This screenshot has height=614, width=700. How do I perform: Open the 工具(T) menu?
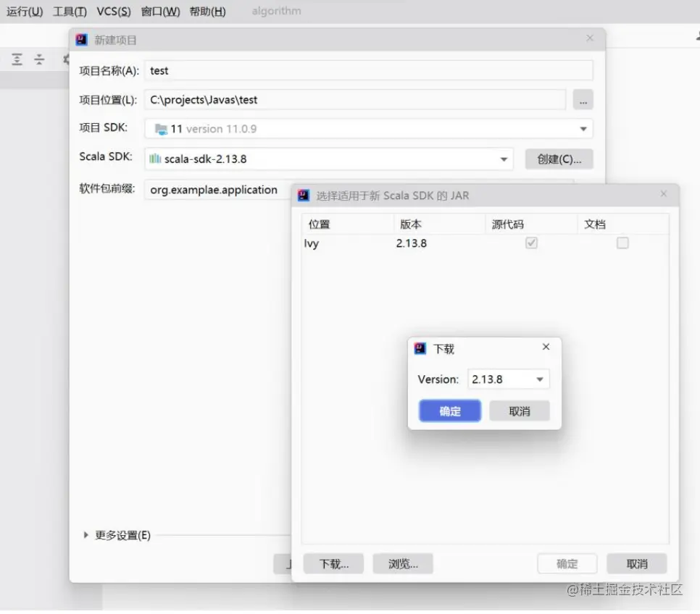click(70, 11)
